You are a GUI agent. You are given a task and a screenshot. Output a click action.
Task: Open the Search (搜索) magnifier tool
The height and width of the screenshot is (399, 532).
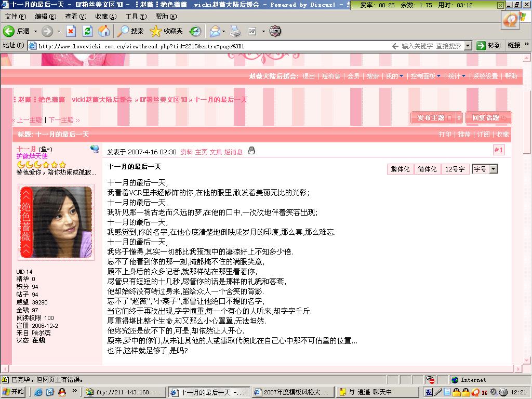(x=130, y=31)
